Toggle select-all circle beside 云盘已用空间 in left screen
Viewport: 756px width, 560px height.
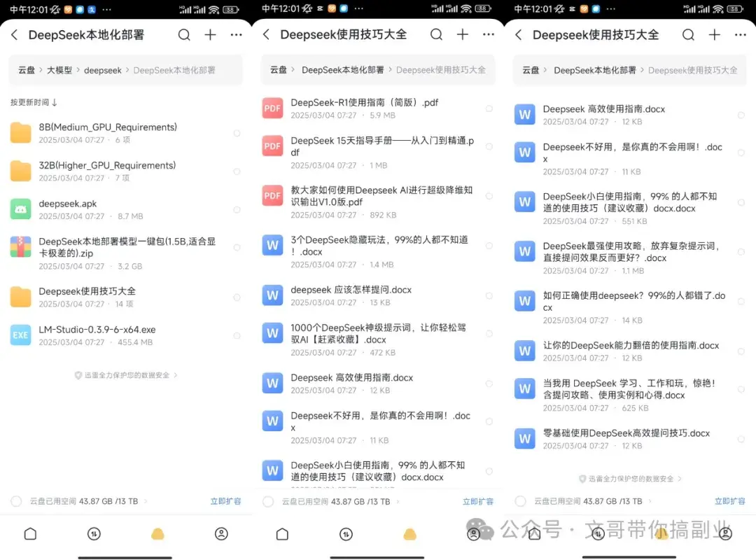(x=16, y=501)
